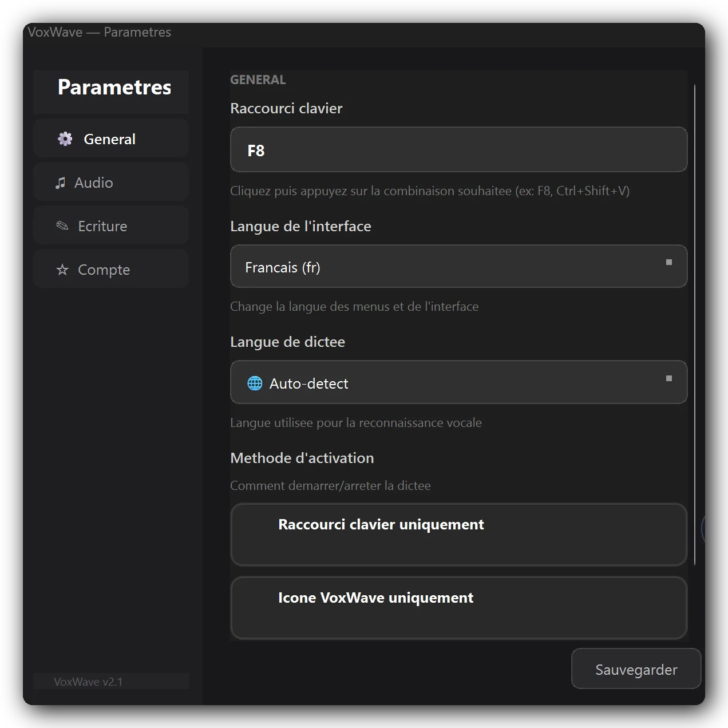Click the music note icon beside Audio

tap(61, 183)
